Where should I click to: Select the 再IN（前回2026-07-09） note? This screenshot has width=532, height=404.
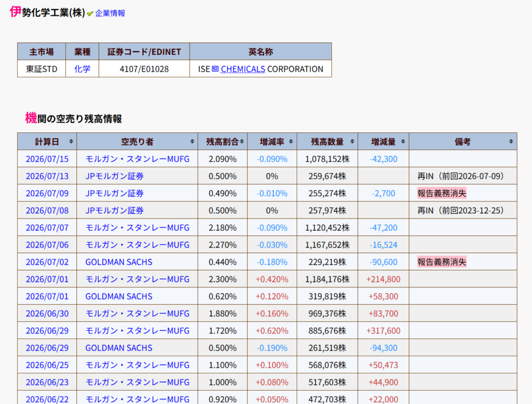pos(460,176)
